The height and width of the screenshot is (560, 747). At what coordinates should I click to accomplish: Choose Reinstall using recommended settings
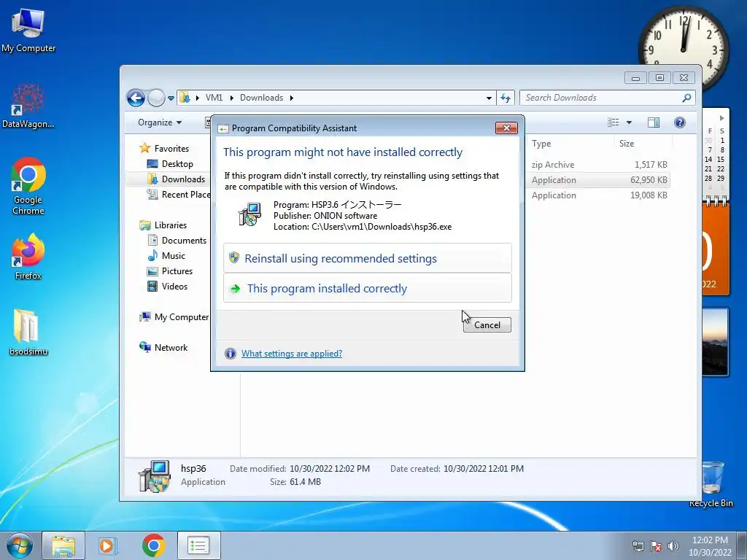[x=368, y=258]
